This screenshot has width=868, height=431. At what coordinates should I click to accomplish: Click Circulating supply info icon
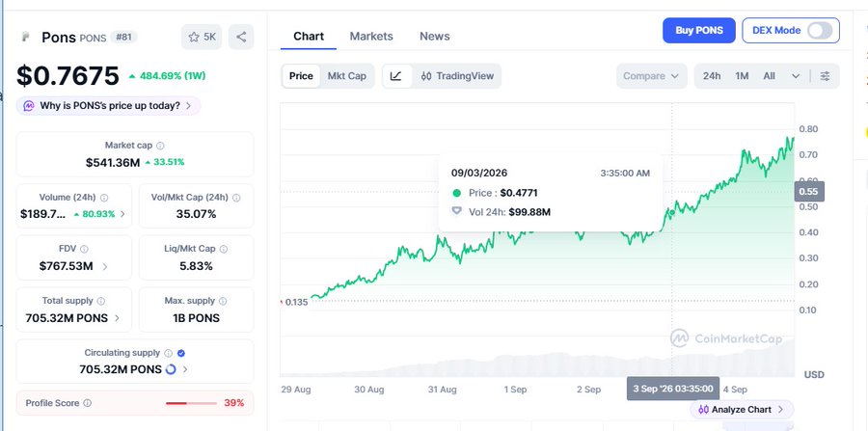(168, 353)
